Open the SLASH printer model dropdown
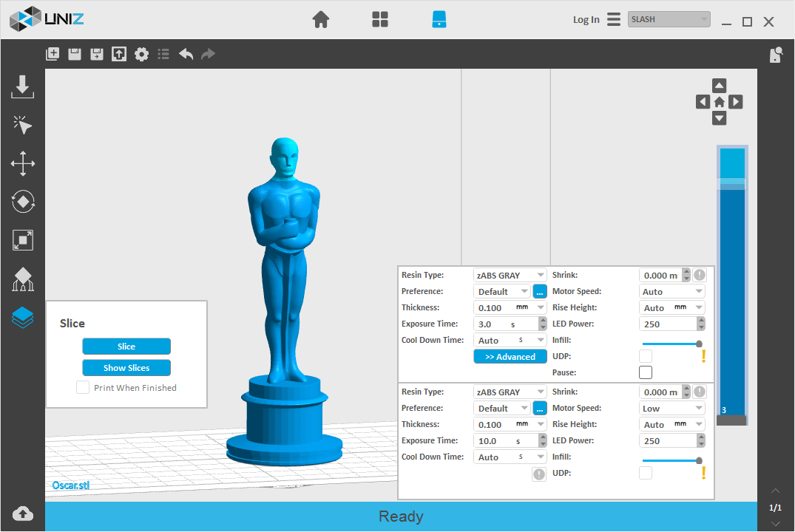Image resolution: width=795 pixels, height=532 pixels. 669,19
